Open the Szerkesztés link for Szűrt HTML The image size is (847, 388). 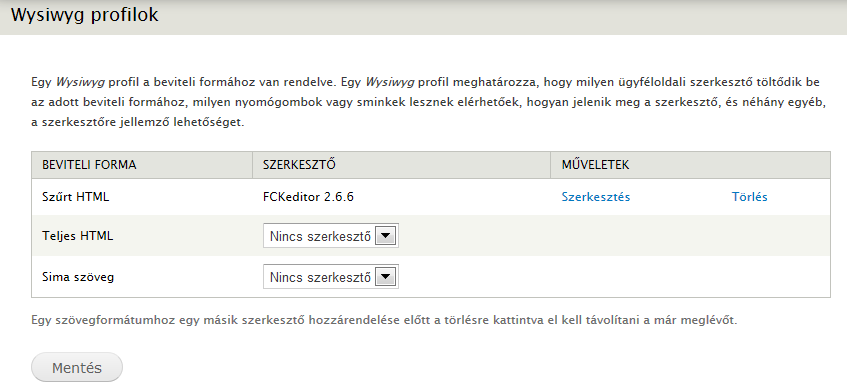596,197
